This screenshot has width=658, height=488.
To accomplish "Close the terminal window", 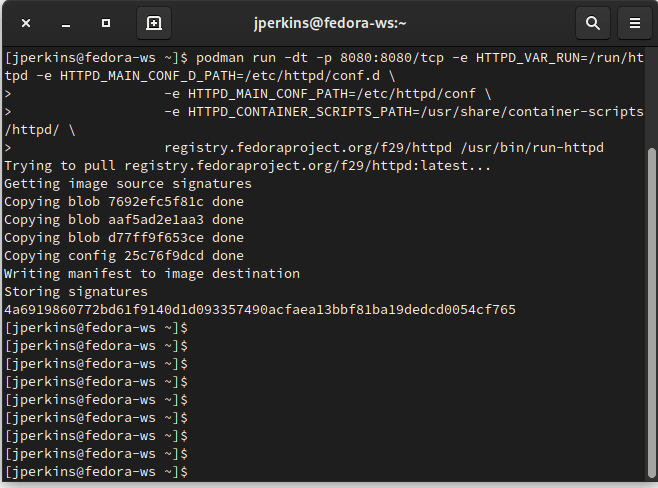I will 25,23.
